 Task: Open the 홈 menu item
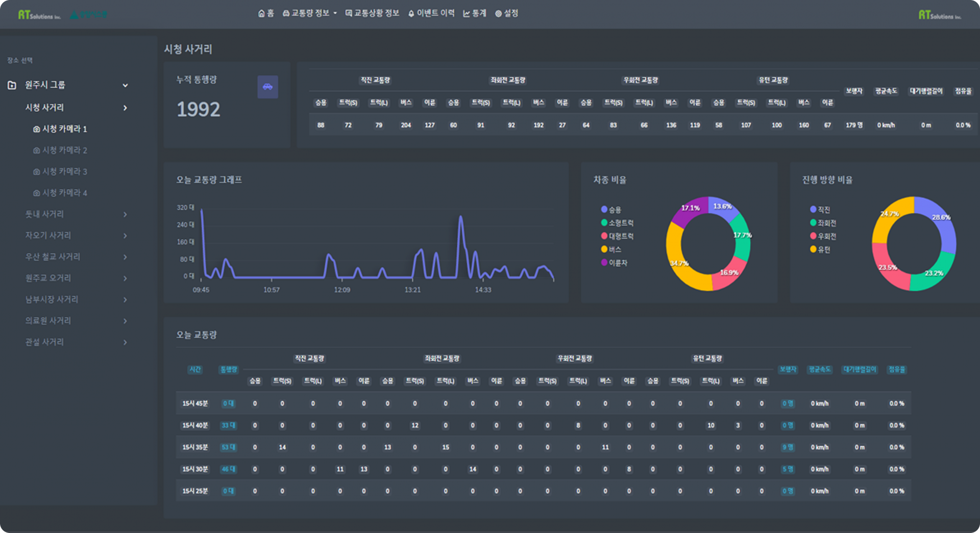pos(266,13)
